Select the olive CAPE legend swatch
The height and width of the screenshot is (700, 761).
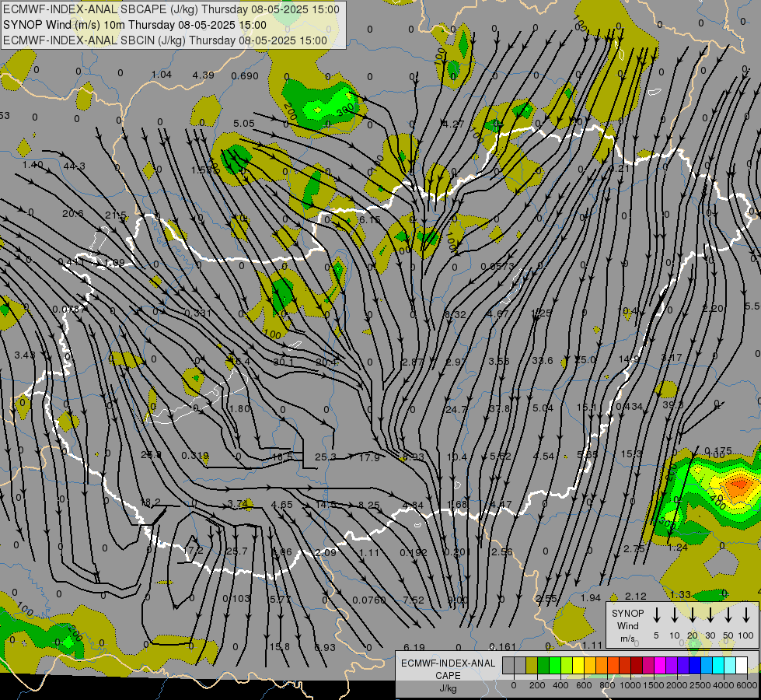[532, 665]
